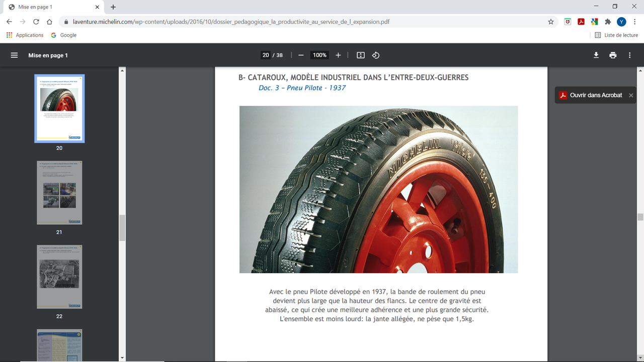Viewport: 644px width, 362px height.
Task: Select the partially visible page 23 thumbnail
Action: [x=59, y=345]
